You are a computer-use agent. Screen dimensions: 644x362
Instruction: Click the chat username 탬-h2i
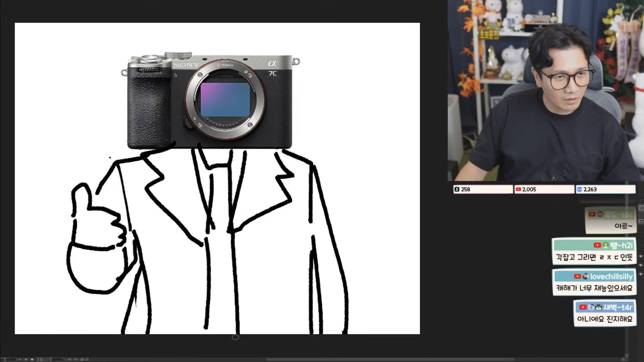[x=621, y=245]
